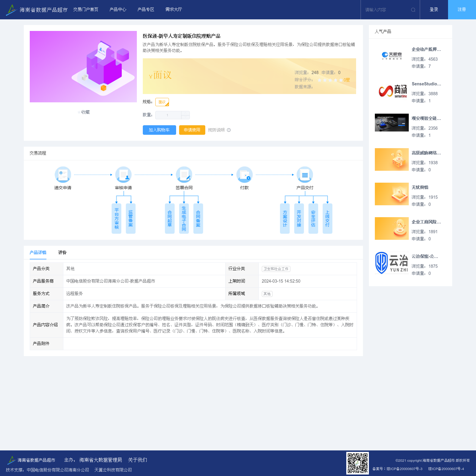Click the 安全评估 flow box
The height and width of the screenshot is (476, 476).
(313, 218)
